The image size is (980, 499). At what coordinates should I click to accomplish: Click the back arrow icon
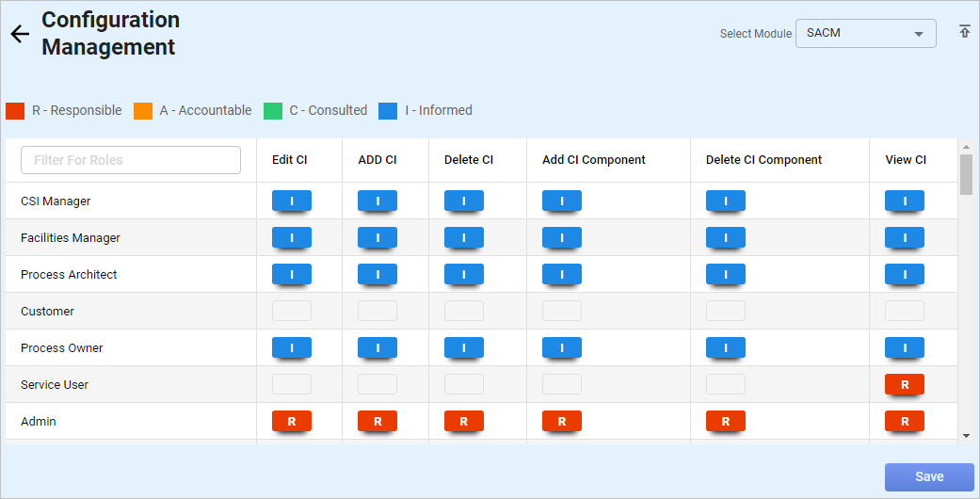click(x=20, y=34)
